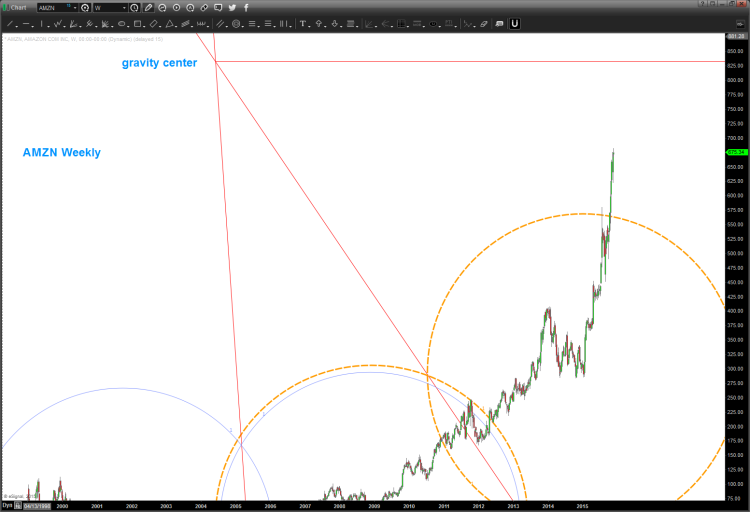This screenshot has height=512, width=750.
Task: Select the Fibonacci retracement lines tool
Action: pos(252,23)
